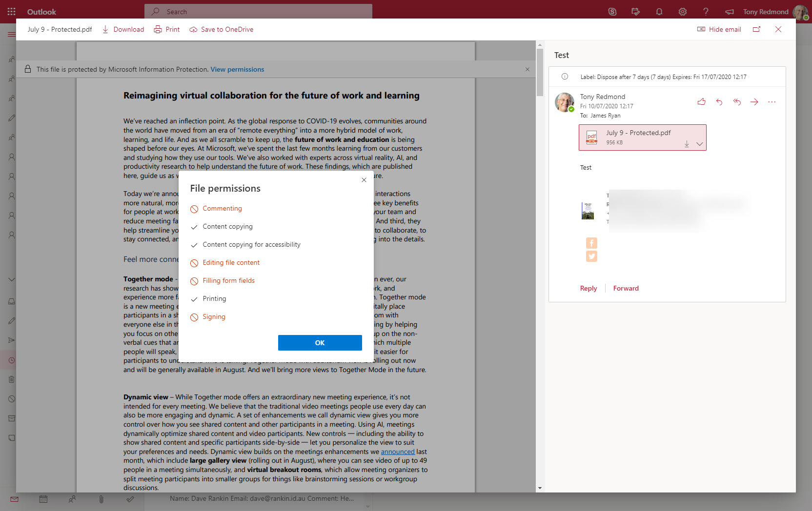812x511 pixels.
Task: Click the Reply arrow icon in the message header
Action: 719,102
